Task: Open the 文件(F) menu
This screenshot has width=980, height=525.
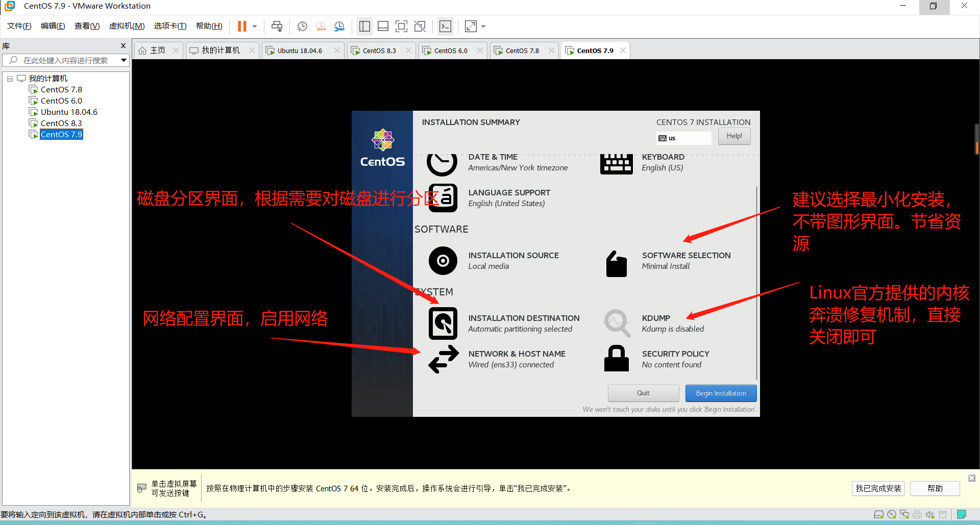Action: click(x=19, y=26)
